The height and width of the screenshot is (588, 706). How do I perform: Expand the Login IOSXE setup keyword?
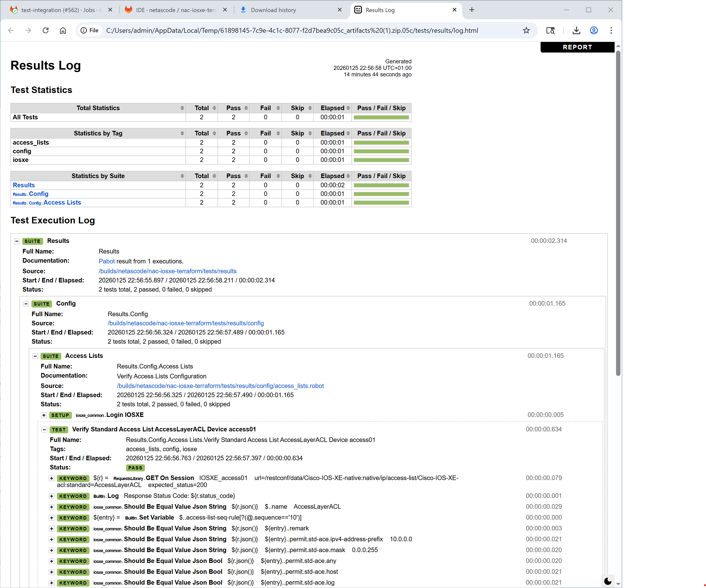[x=44, y=415]
